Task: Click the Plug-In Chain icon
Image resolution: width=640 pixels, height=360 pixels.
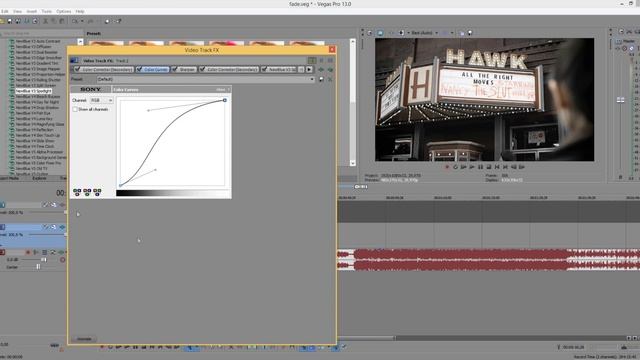Action: coord(321,69)
